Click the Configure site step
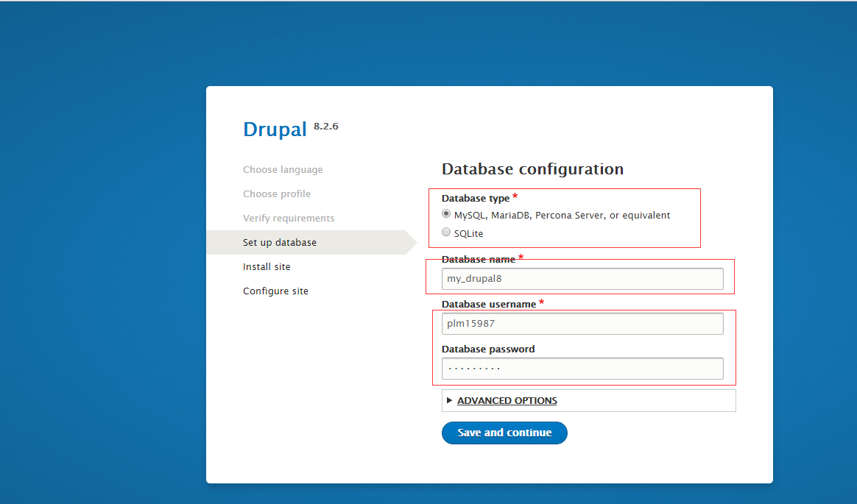The width and height of the screenshot is (857, 504). coord(275,291)
